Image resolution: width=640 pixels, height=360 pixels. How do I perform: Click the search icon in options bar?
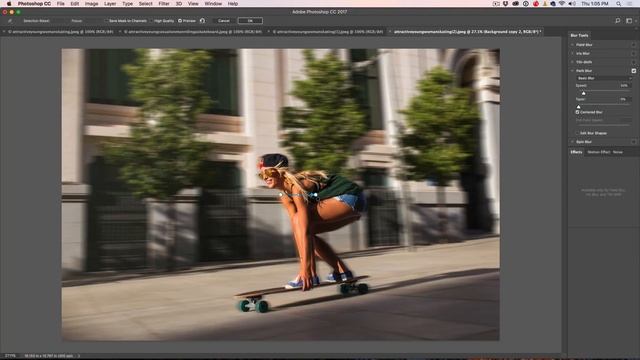coord(618,20)
